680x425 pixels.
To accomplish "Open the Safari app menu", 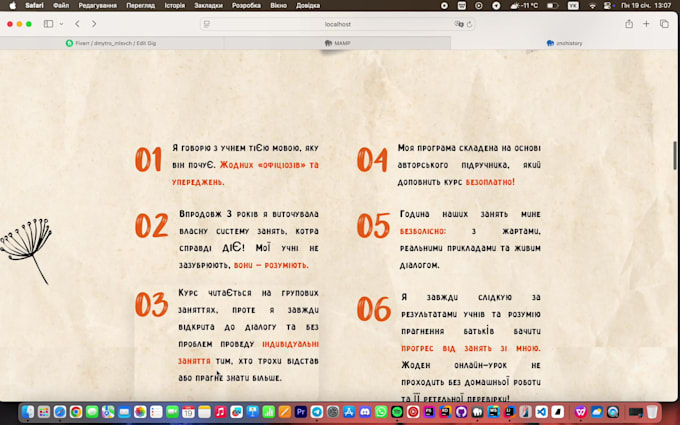I will [x=34, y=6].
